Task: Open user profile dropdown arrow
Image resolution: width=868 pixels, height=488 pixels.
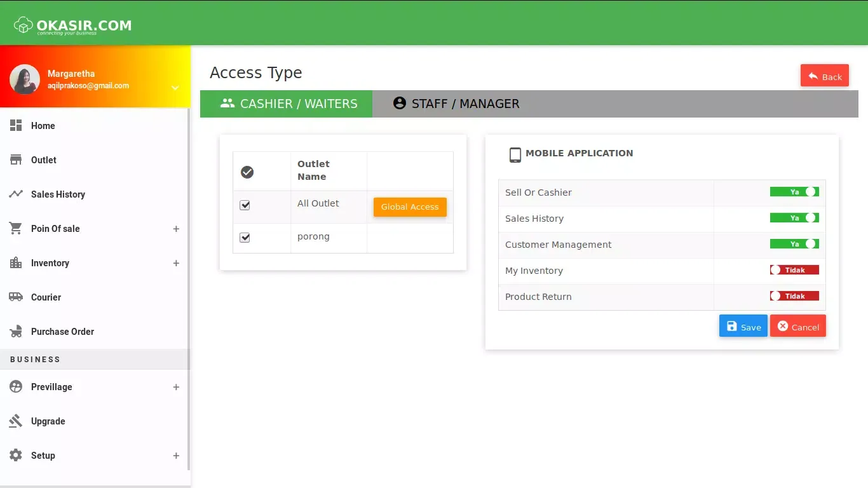Action: point(175,88)
